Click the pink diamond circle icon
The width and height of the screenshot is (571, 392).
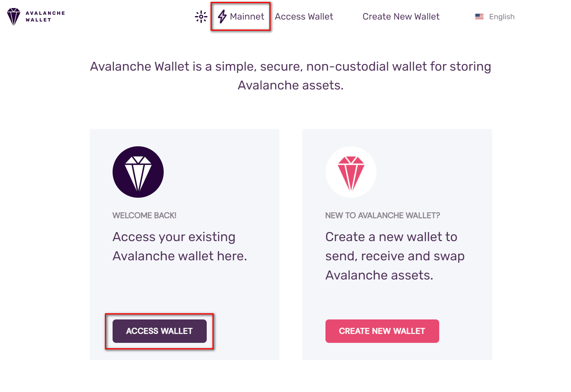point(351,172)
